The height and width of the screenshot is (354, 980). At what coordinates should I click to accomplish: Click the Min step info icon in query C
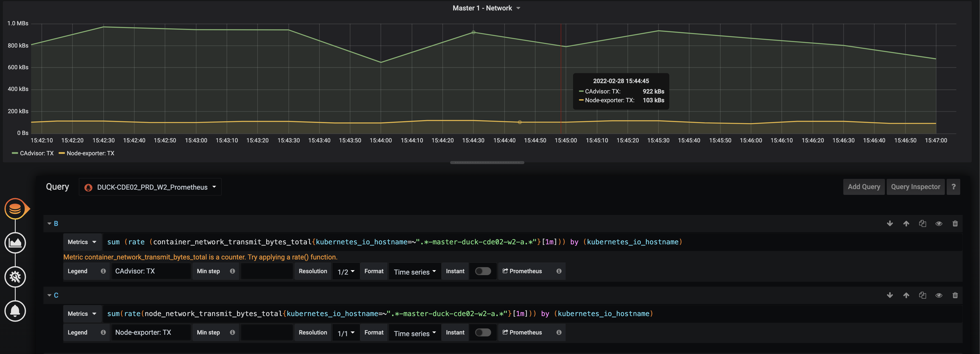point(232,332)
